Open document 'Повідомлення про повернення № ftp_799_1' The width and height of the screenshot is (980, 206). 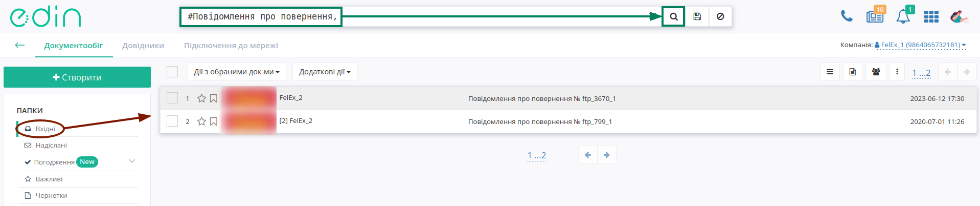[540, 121]
